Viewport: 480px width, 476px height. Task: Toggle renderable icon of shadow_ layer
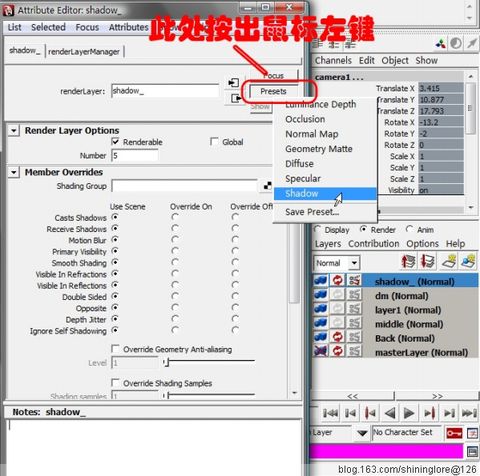[x=321, y=281]
